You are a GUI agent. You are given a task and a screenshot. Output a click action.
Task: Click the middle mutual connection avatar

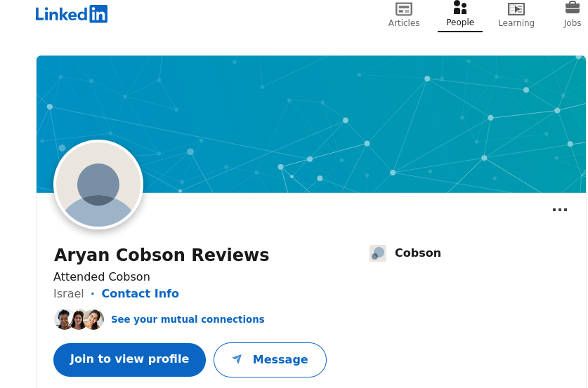[79, 319]
